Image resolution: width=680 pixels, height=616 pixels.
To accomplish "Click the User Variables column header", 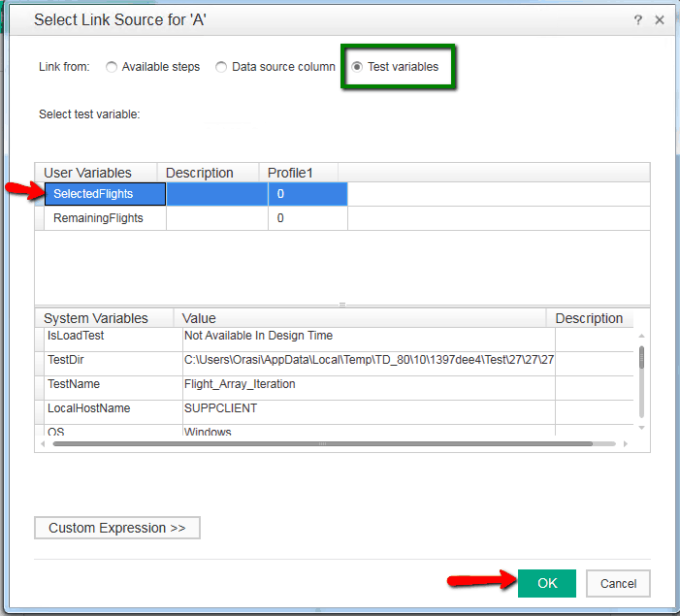I will pos(96,173).
